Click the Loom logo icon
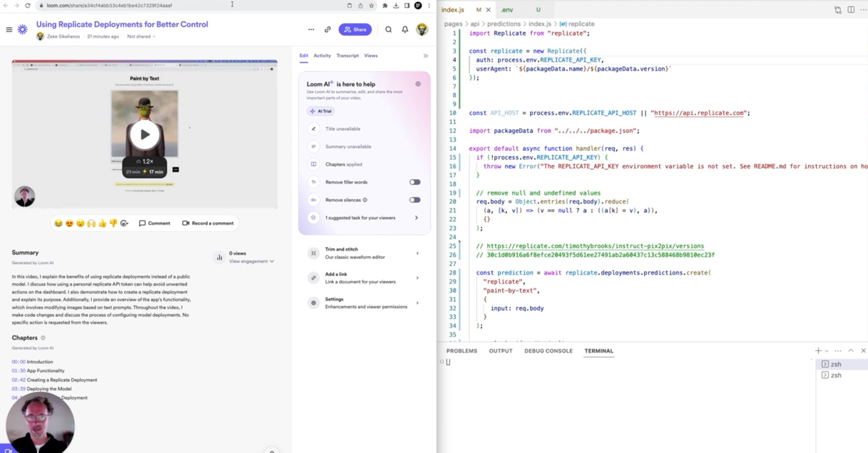Screen dimensions: 868x453 (x=22, y=30)
